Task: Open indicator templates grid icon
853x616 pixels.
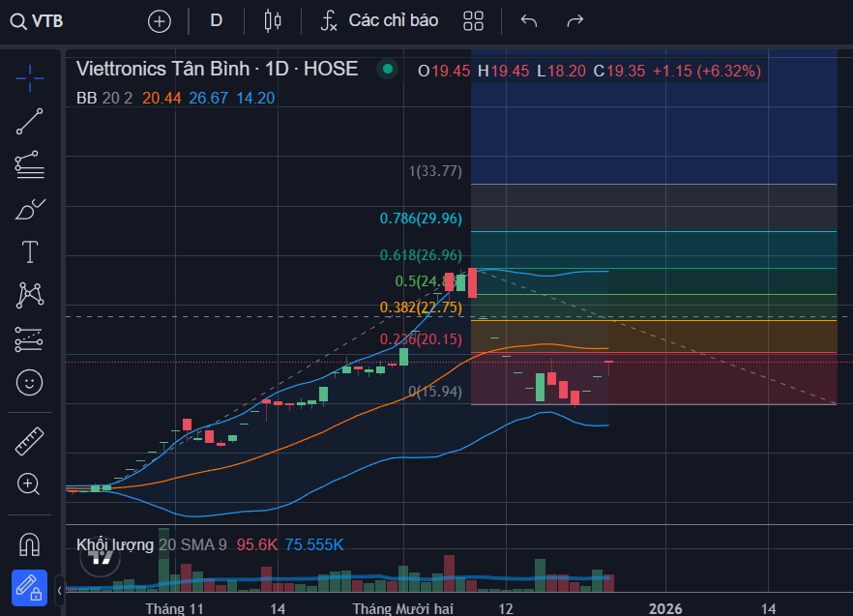Action: pyautogui.click(x=473, y=21)
